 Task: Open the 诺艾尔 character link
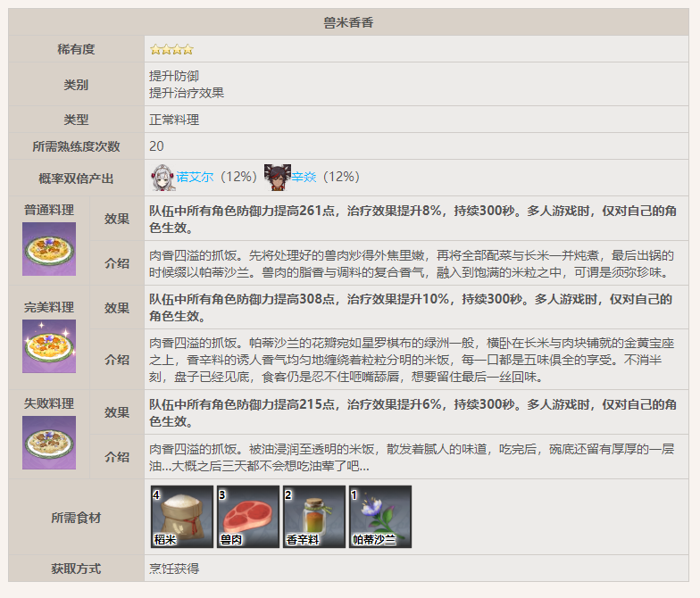tap(195, 178)
